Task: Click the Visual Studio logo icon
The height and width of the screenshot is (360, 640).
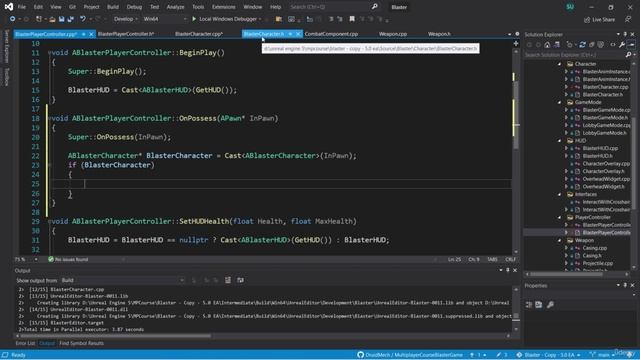Action: point(9,7)
